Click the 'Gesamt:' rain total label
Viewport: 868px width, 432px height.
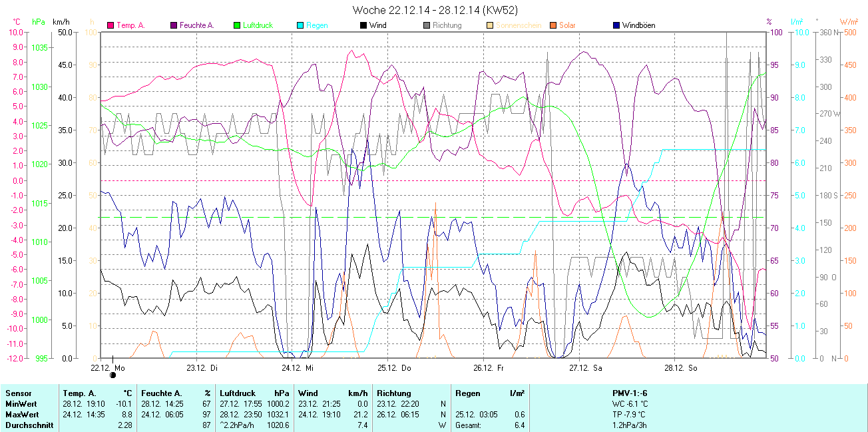click(x=469, y=425)
